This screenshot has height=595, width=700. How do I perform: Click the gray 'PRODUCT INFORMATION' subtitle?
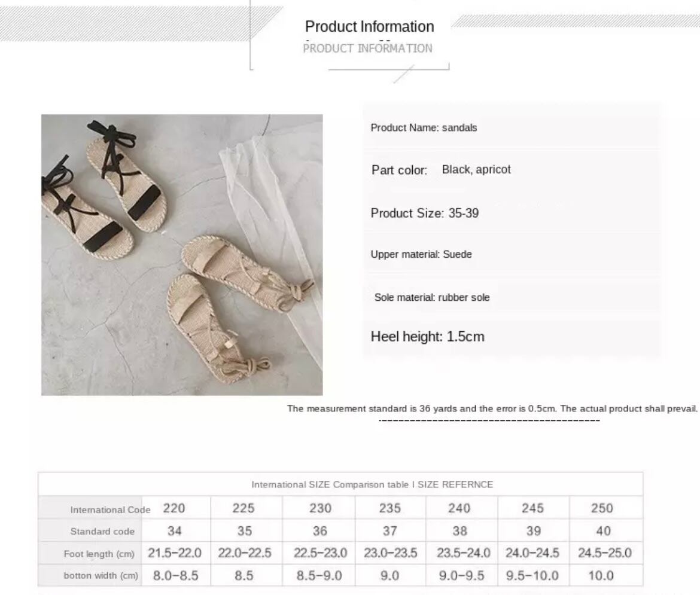coord(367,48)
